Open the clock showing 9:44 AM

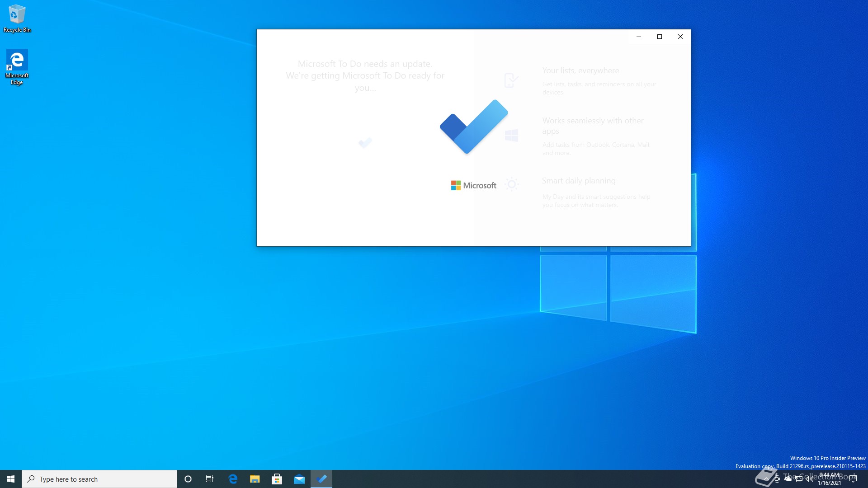click(830, 479)
